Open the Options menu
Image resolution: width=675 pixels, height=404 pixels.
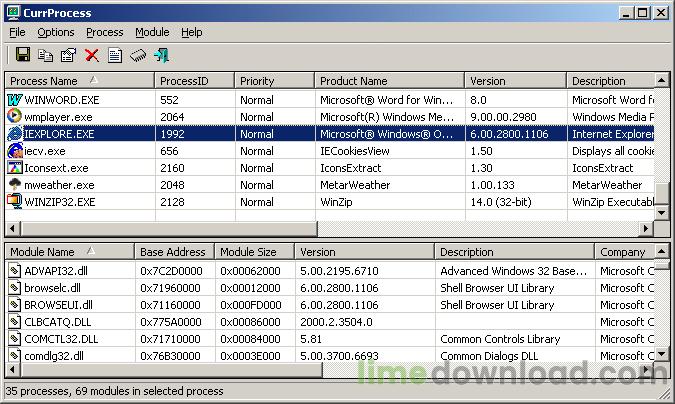[56, 32]
